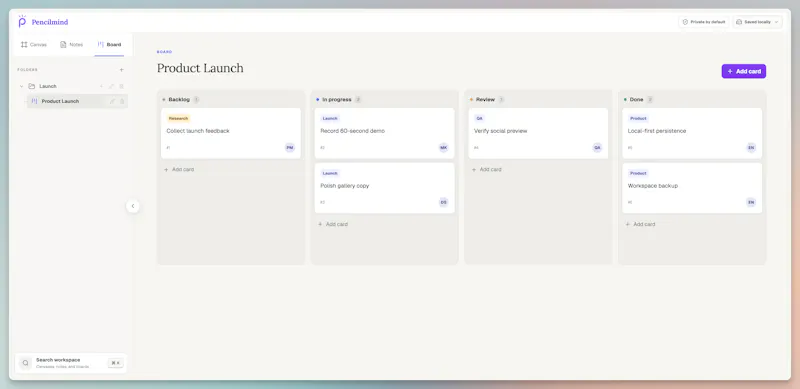Click the In progress card count badge
The height and width of the screenshot is (389, 800).
point(358,100)
